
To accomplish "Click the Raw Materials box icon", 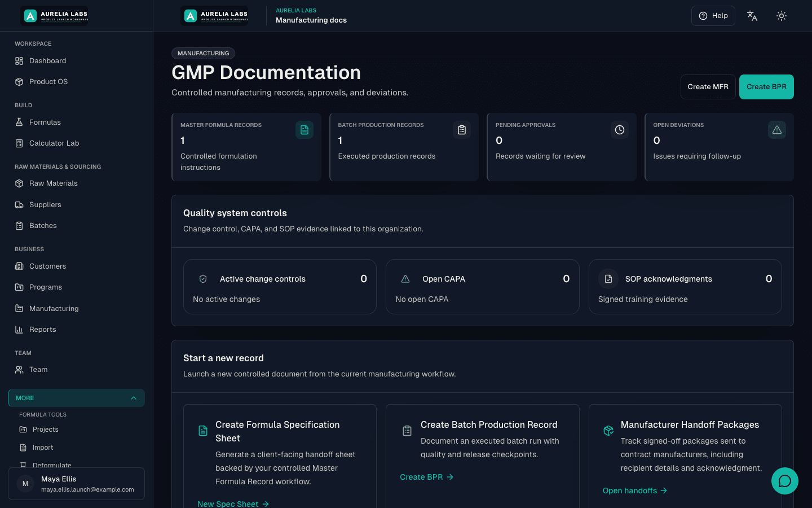I will pos(19,183).
